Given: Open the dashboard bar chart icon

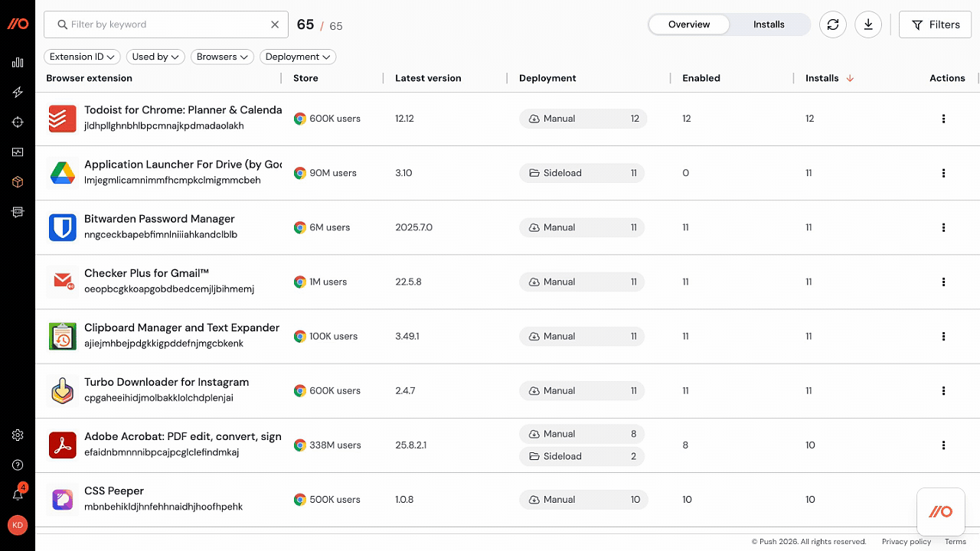Looking at the screenshot, I should tap(17, 62).
